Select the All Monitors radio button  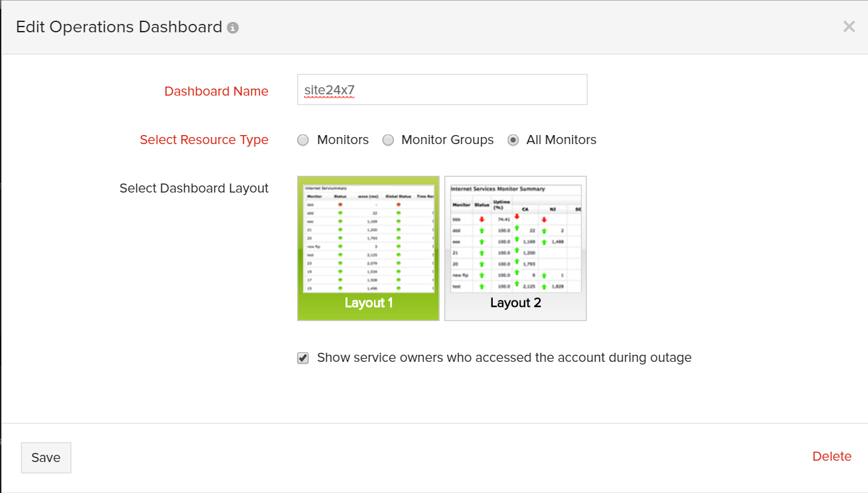(x=513, y=140)
